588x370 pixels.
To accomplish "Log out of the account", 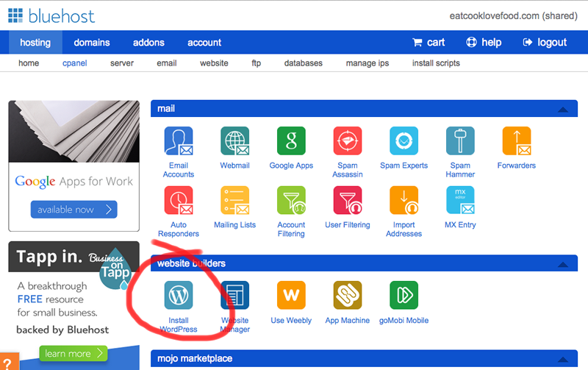I will click(x=545, y=43).
